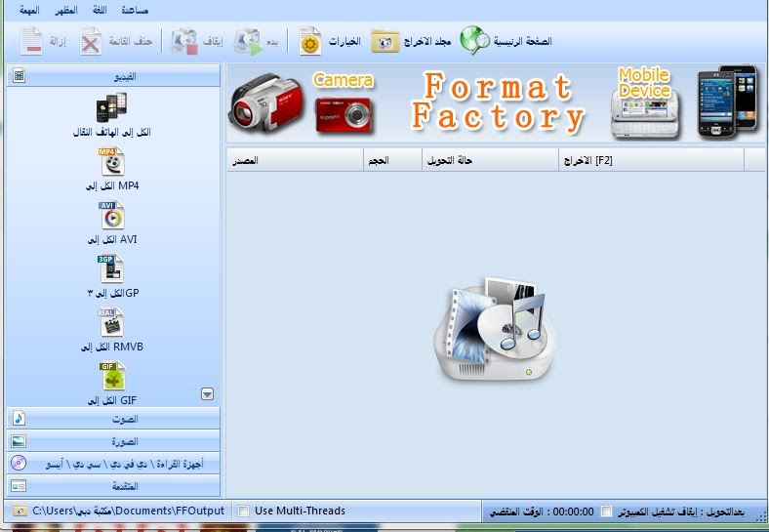The image size is (769, 532).
Task: Expand the ROM Device DVD\CD\ISO section
Action: [x=114, y=464]
